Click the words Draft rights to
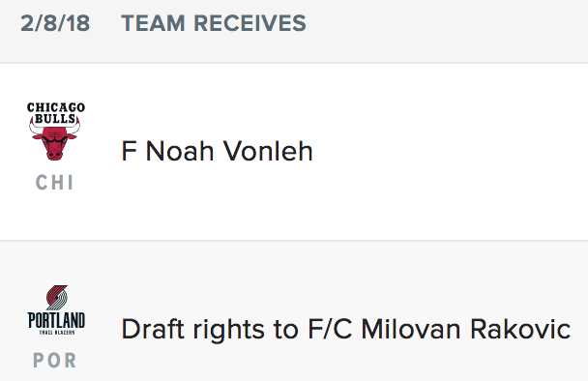Viewport: 588px width, 381px height. click(210, 329)
